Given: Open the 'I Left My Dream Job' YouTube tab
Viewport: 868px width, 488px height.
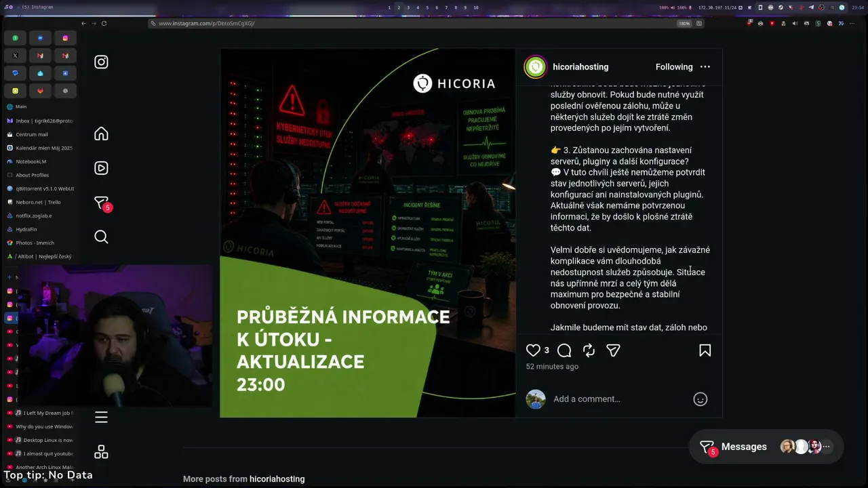Looking at the screenshot, I should [x=40, y=413].
